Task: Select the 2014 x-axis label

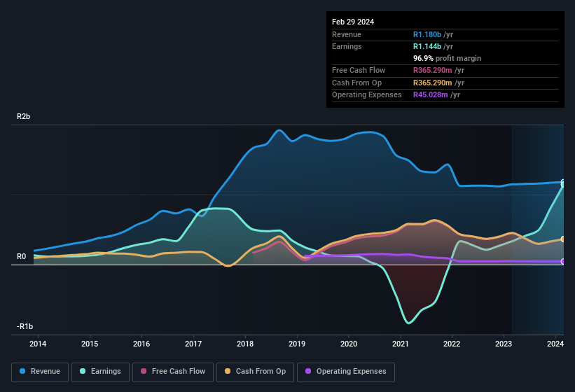Action: [x=38, y=344]
